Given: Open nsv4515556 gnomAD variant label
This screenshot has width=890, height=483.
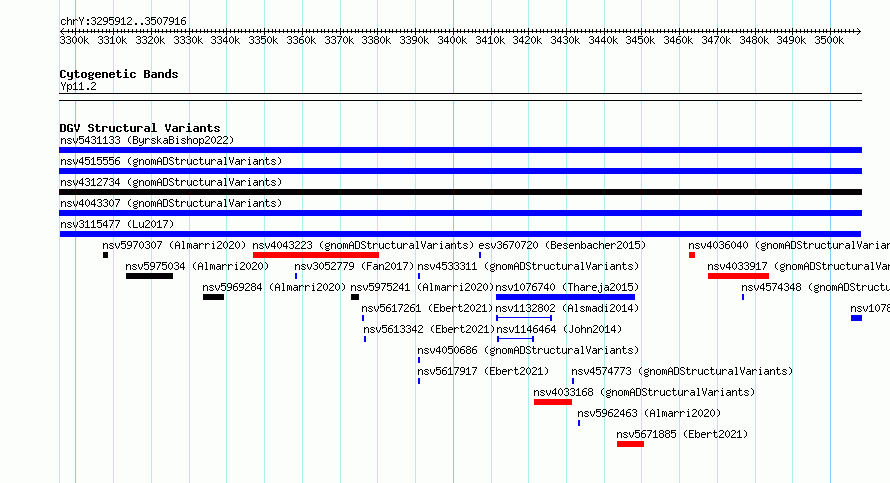Looking at the screenshot, I should [x=171, y=161].
